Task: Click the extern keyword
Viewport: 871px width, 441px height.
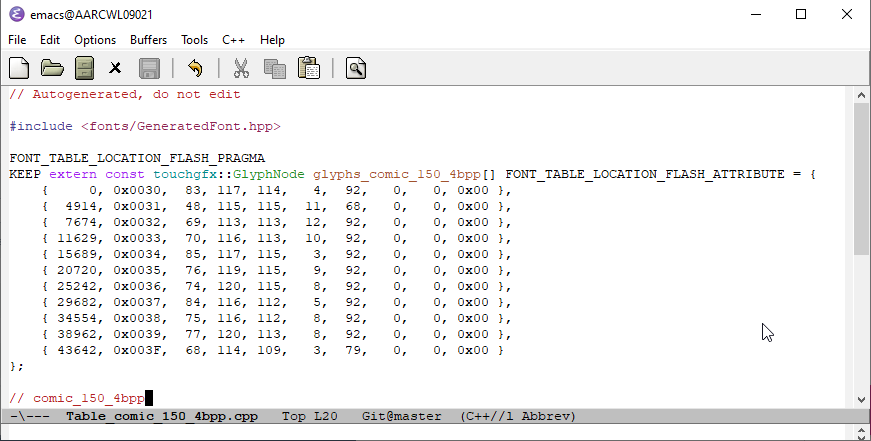Action: point(73,174)
